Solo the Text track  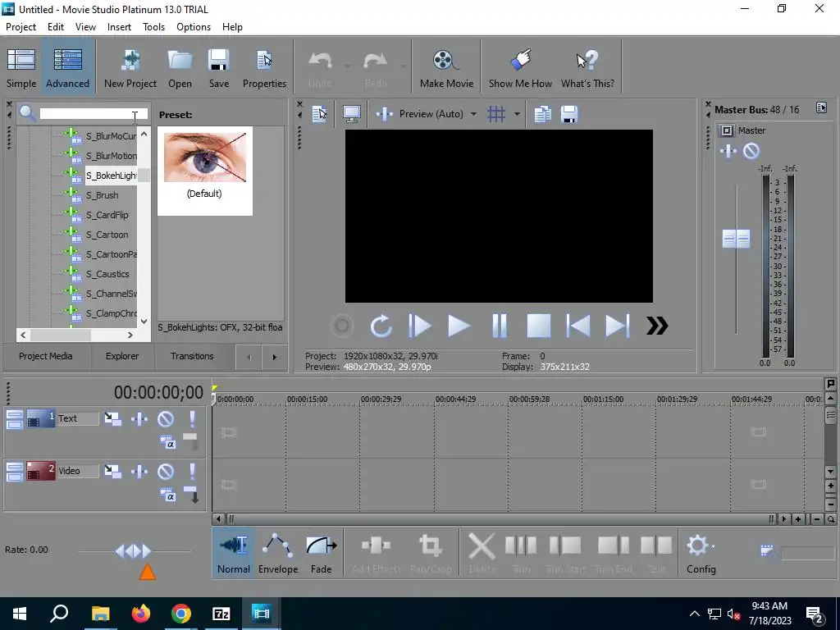click(x=192, y=418)
